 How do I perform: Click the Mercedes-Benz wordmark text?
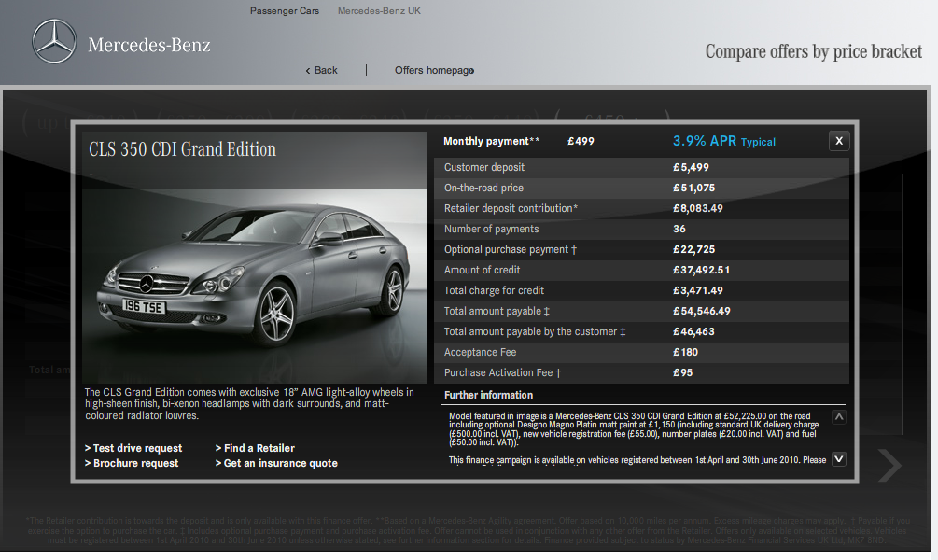click(x=149, y=45)
